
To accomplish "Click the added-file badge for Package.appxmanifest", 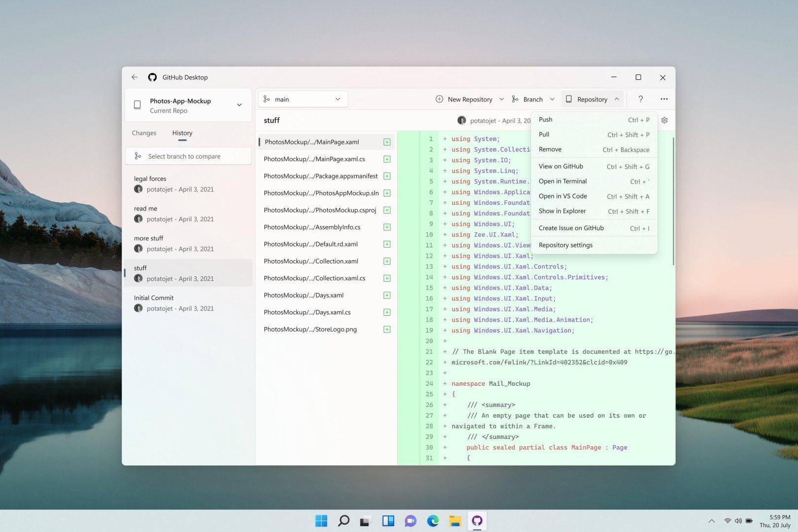I will pyautogui.click(x=387, y=176).
